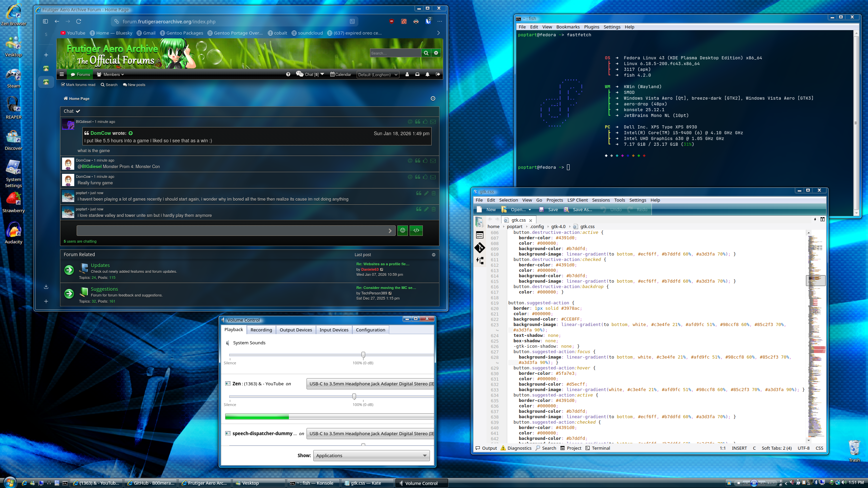Expand the Members dropdown menu
The width and height of the screenshot is (868, 488).
[110, 75]
